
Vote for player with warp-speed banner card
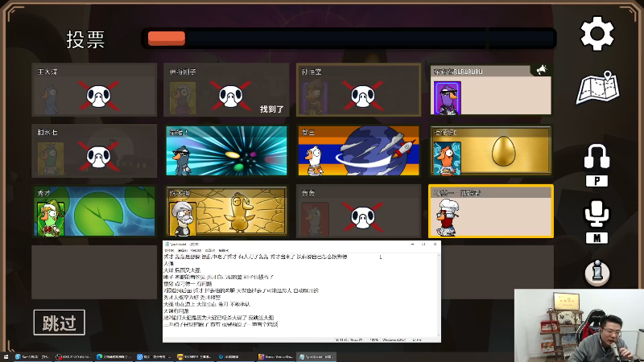tap(226, 150)
